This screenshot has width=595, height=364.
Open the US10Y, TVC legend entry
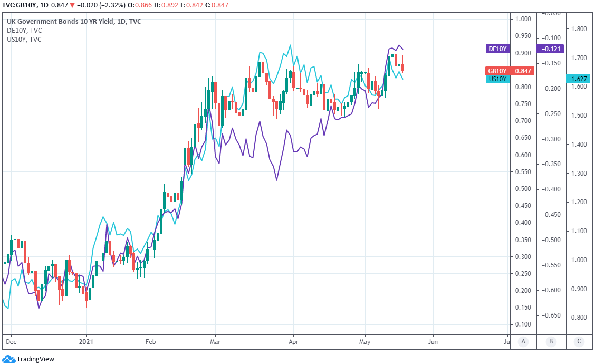click(24, 39)
